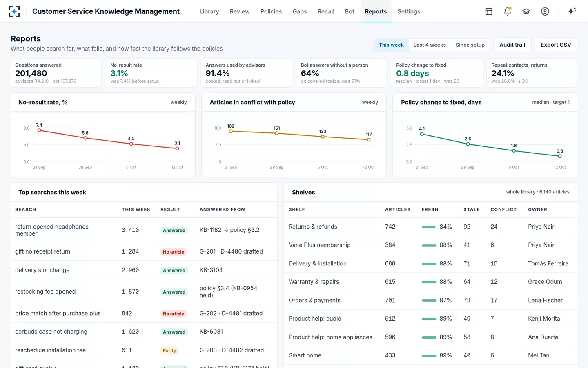
Task: Click the Policy change to fixed card
Action: pyautogui.click(x=437, y=73)
